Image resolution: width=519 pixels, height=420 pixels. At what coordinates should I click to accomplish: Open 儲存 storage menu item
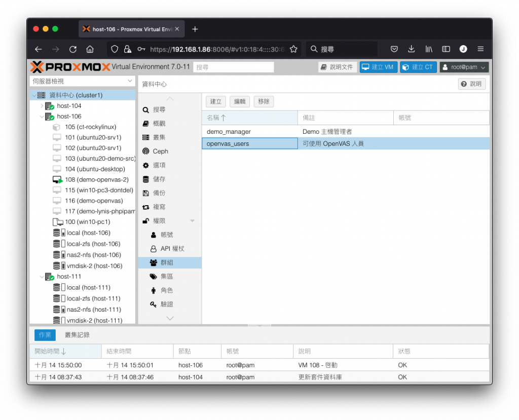170,179
